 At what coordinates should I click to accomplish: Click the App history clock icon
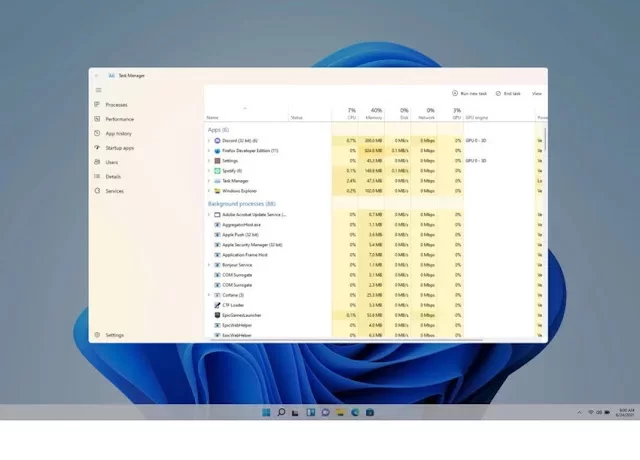97,133
